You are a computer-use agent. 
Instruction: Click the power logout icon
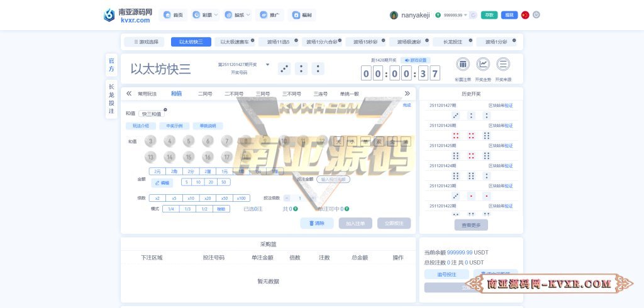pyautogui.click(x=536, y=15)
